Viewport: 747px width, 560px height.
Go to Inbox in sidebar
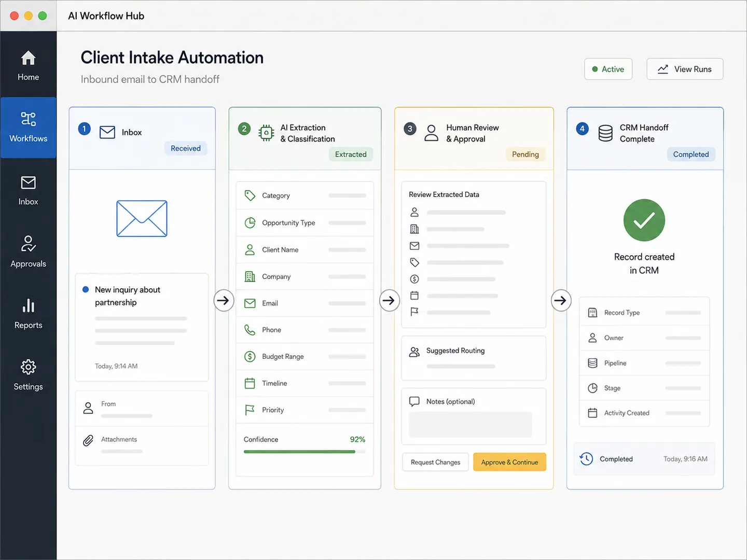pyautogui.click(x=28, y=190)
